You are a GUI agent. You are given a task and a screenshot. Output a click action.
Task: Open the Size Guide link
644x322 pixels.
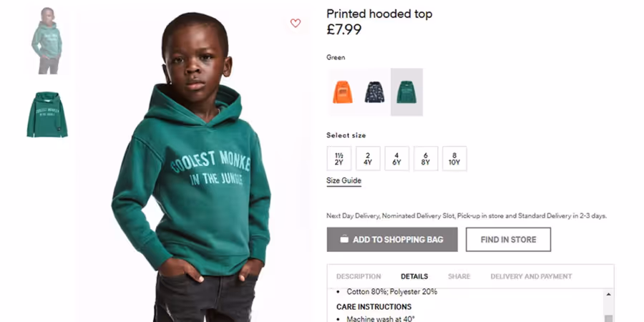point(343,181)
